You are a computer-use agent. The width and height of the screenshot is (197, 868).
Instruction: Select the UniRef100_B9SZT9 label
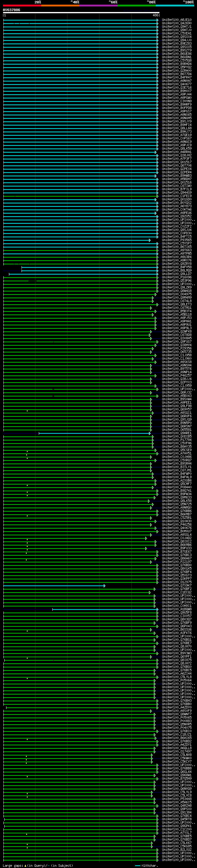[177, 50]
